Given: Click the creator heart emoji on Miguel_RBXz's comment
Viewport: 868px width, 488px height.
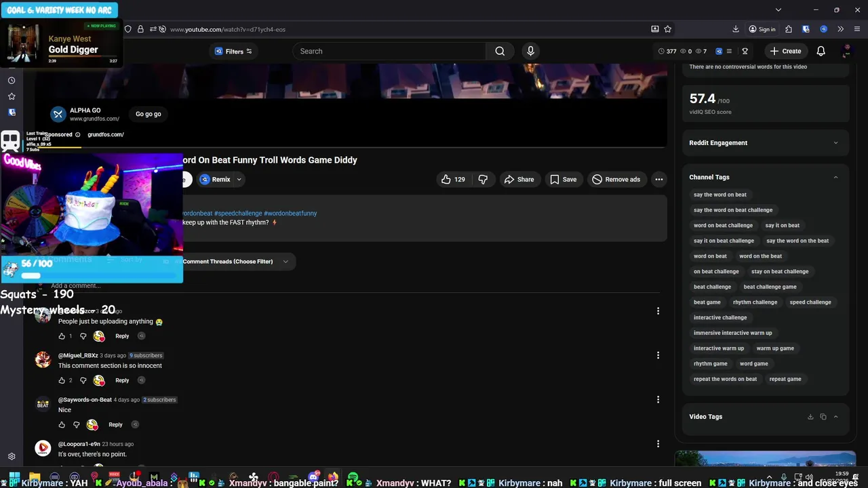Looking at the screenshot, I should (99, 380).
